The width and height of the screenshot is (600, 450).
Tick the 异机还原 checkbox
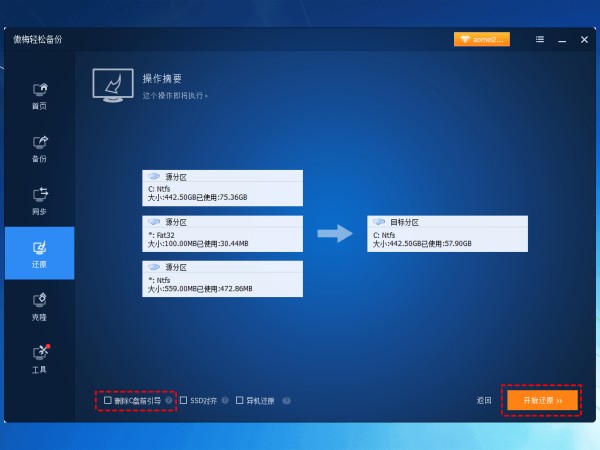click(240, 400)
